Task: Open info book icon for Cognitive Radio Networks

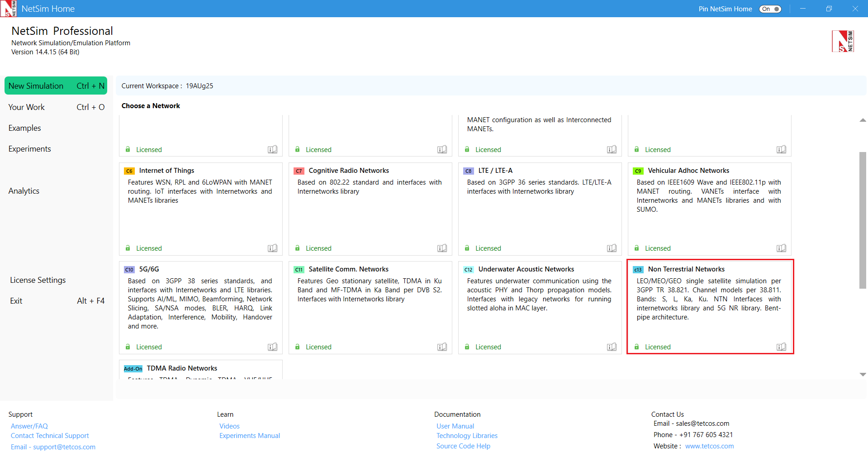Action: [442, 248]
